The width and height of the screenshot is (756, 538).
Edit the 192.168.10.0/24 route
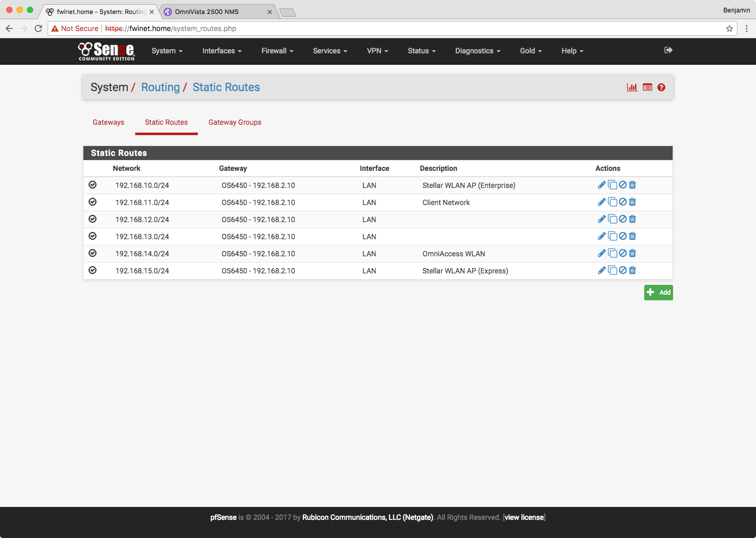(602, 185)
